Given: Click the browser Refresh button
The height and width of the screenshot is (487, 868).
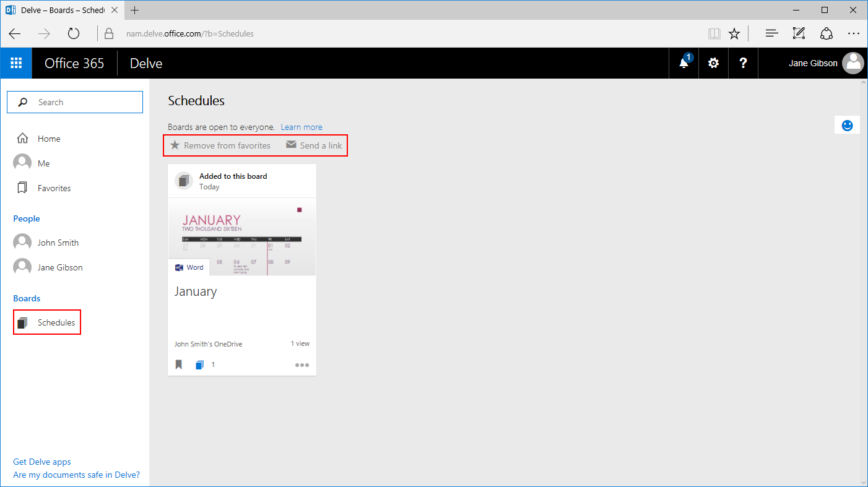Looking at the screenshot, I should click(x=74, y=33).
